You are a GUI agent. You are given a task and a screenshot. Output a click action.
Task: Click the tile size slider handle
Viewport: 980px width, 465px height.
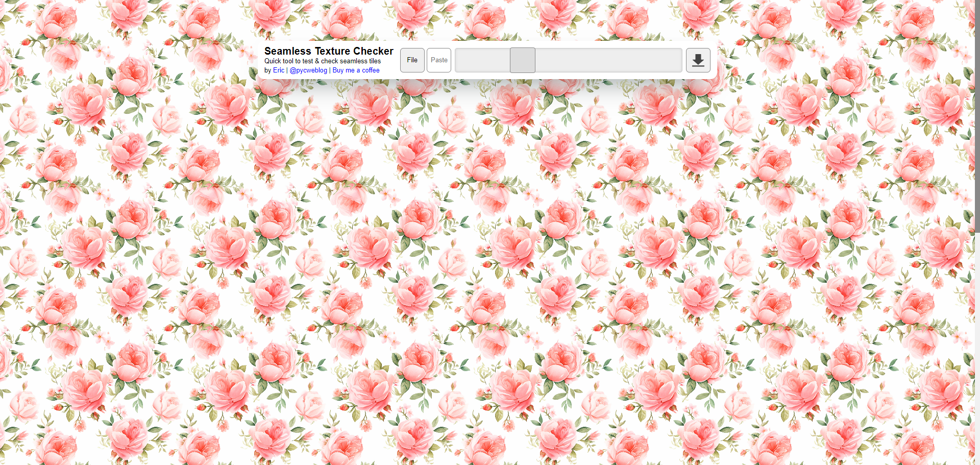(523, 60)
